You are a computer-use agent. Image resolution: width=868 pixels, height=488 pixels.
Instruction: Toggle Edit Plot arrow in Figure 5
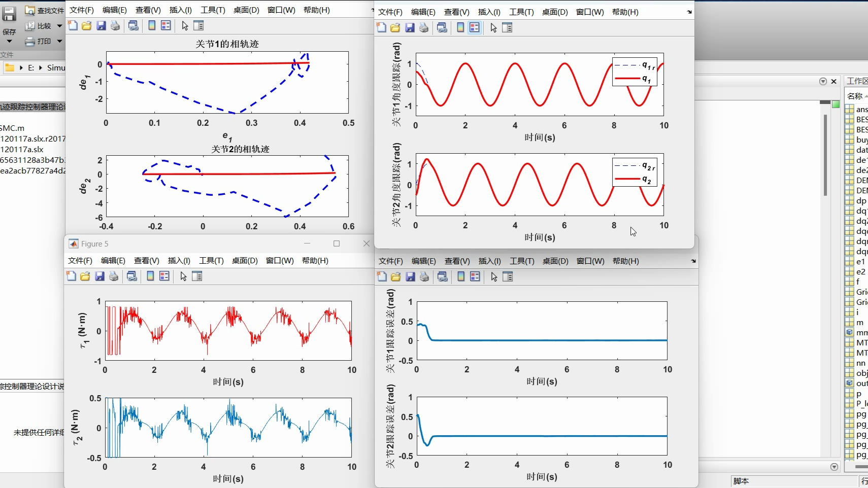pos(183,276)
